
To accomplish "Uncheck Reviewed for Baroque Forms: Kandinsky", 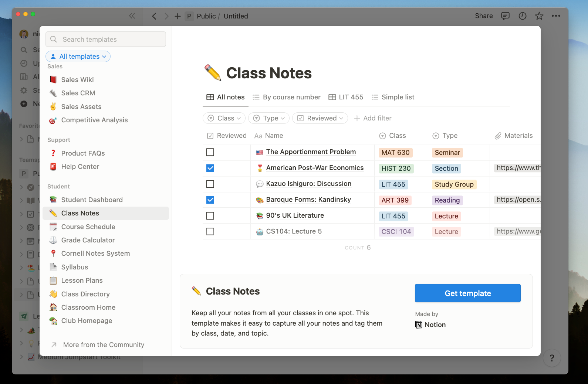I will click(x=210, y=200).
